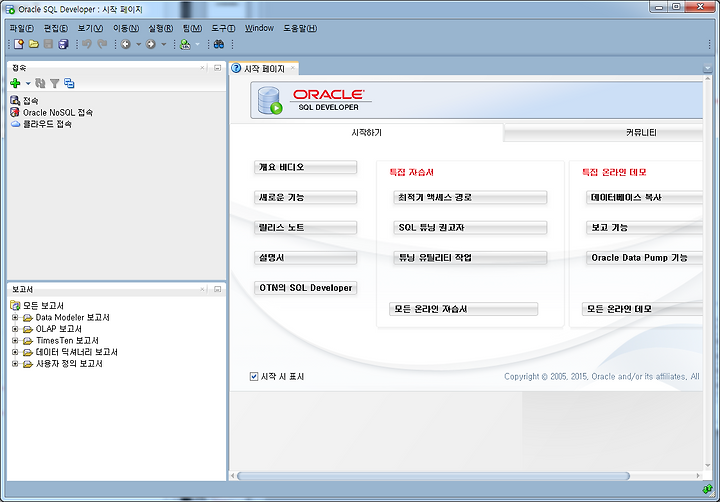Select the 시작 페이지 editor tab
The width and height of the screenshot is (720, 502).
point(264,68)
